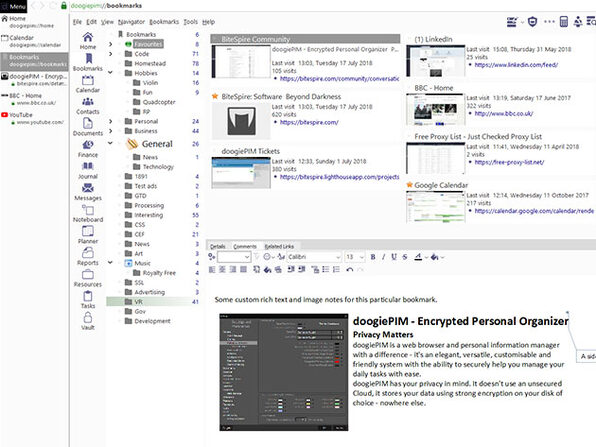Open the Documents section icon
This screenshot has height=447, width=596.
tap(88, 127)
